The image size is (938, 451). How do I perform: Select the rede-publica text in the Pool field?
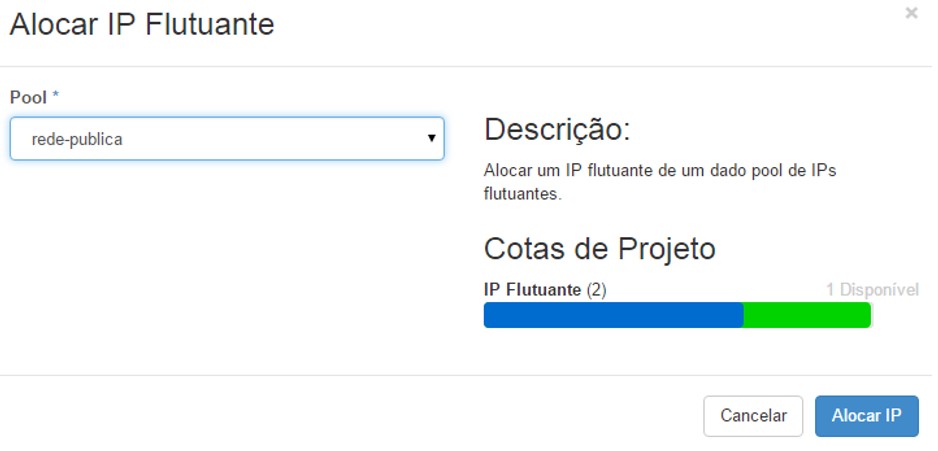[x=77, y=139]
